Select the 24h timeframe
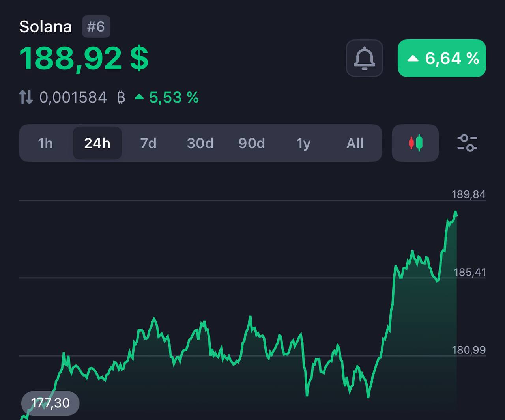505x420 pixels. pos(97,143)
